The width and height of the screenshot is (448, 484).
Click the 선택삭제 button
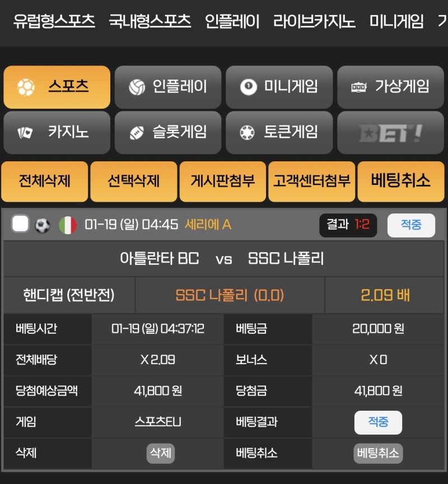[x=134, y=182]
